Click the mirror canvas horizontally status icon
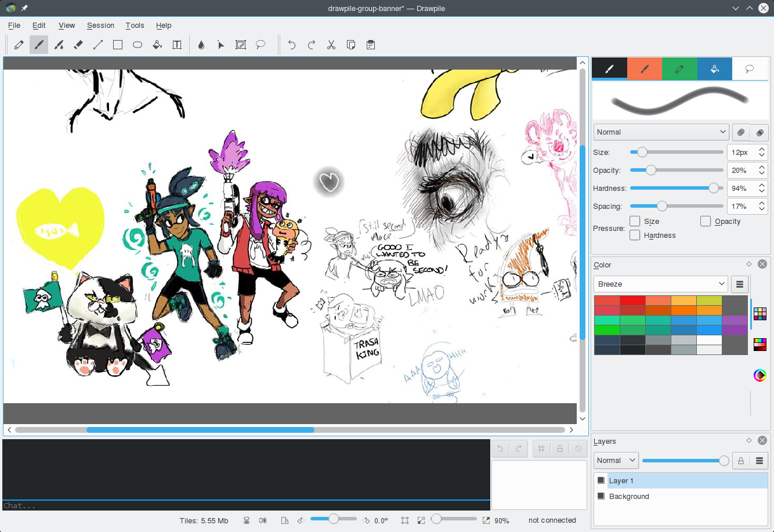This screenshot has height=532, width=774. click(x=263, y=520)
